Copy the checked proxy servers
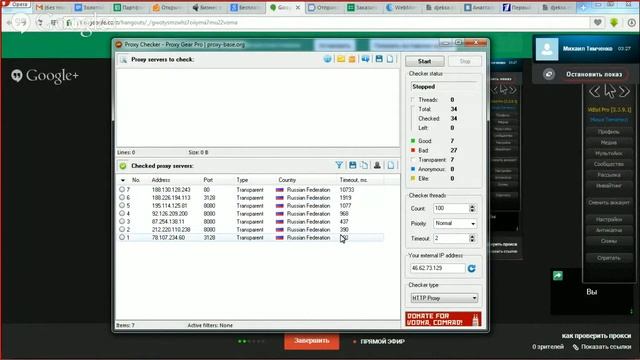The height and width of the screenshot is (360, 640). click(364, 165)
